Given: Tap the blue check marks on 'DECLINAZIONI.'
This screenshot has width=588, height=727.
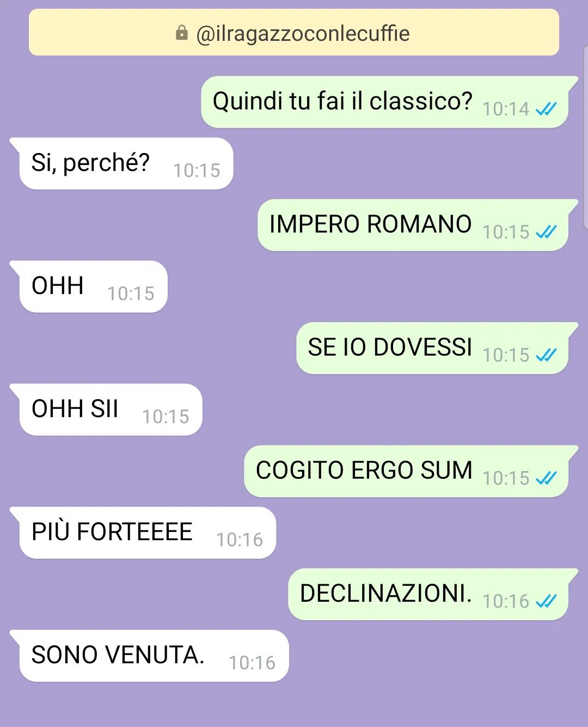Looking at the screenshot, I should coord(546,602).
